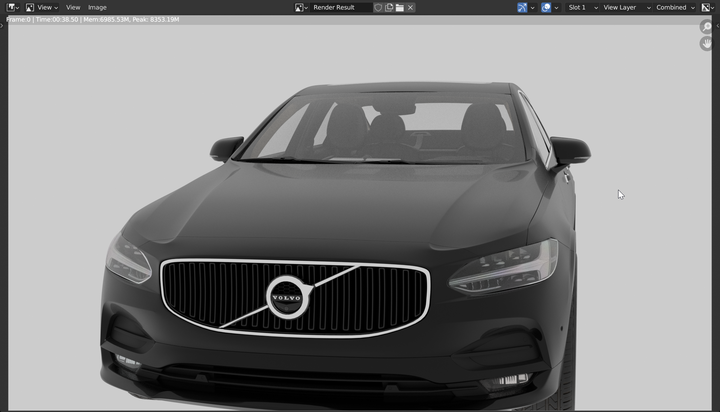720x412 pixels.
Task: Click the Render Result image name field
Action: coord(341,7)
